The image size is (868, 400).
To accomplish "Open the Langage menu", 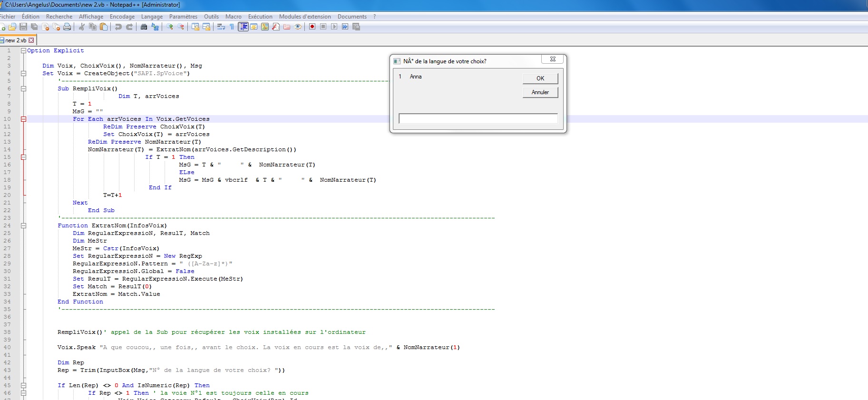I will [152, 17].
